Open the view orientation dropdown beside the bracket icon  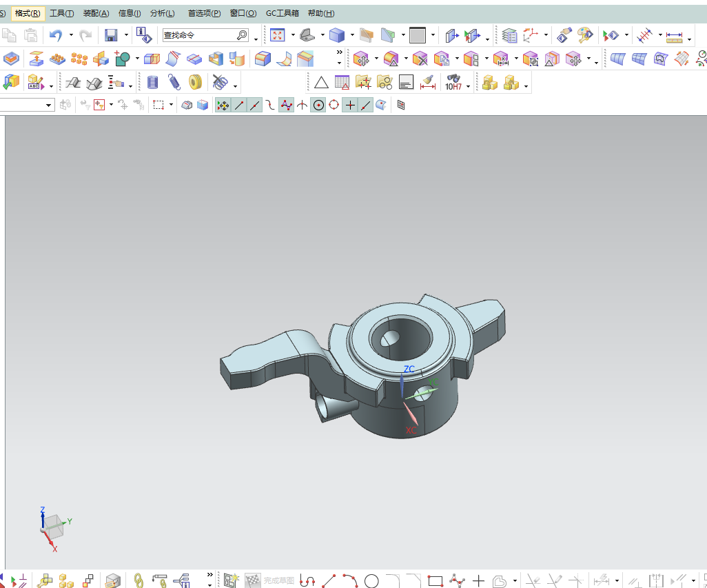pos(322,35)
